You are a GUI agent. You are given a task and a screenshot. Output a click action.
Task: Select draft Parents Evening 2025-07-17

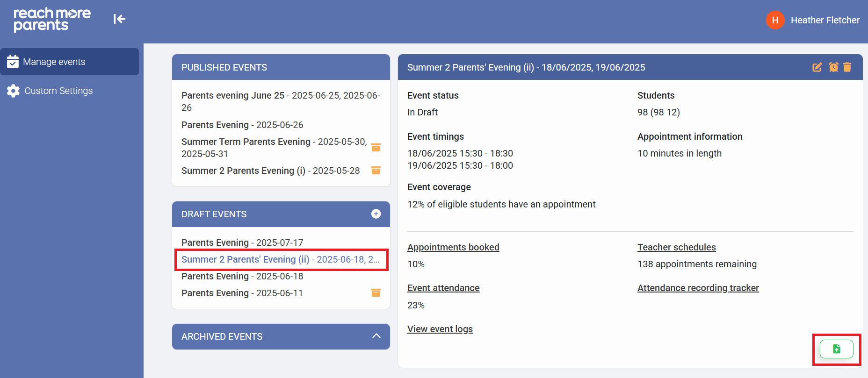(242, 242)
